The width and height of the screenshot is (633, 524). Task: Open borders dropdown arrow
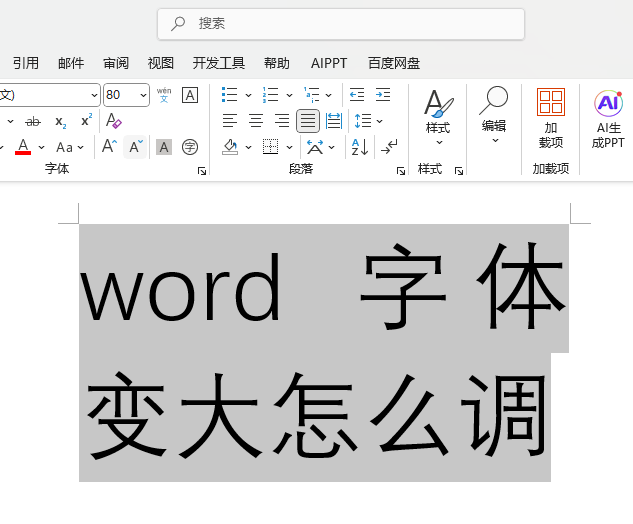(x=289, y=147)
